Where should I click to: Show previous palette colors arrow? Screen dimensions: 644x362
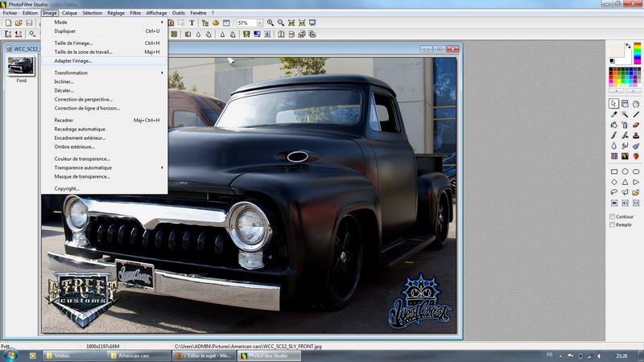[617, 90]
